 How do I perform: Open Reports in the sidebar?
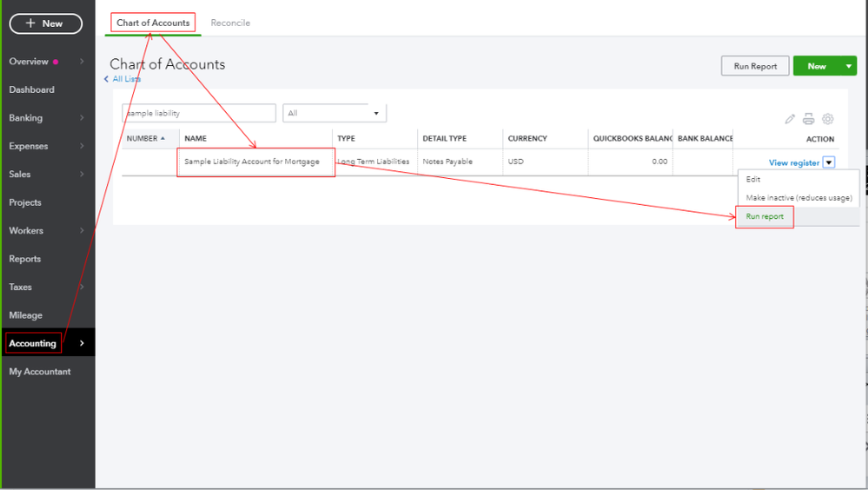click(25, 259)
